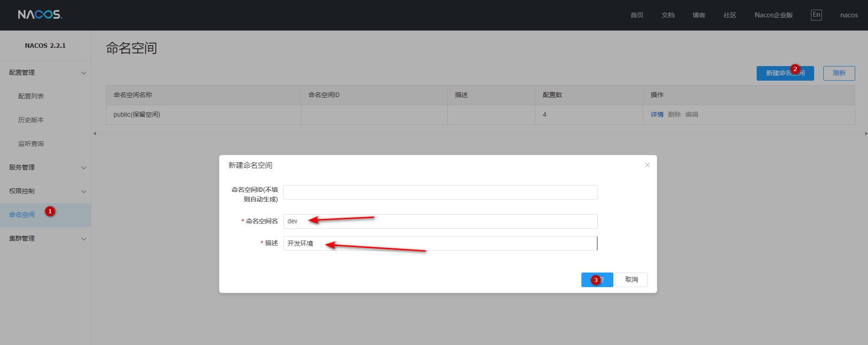Click the NACOS 2.2.1 version label

(x=45, y=46)
